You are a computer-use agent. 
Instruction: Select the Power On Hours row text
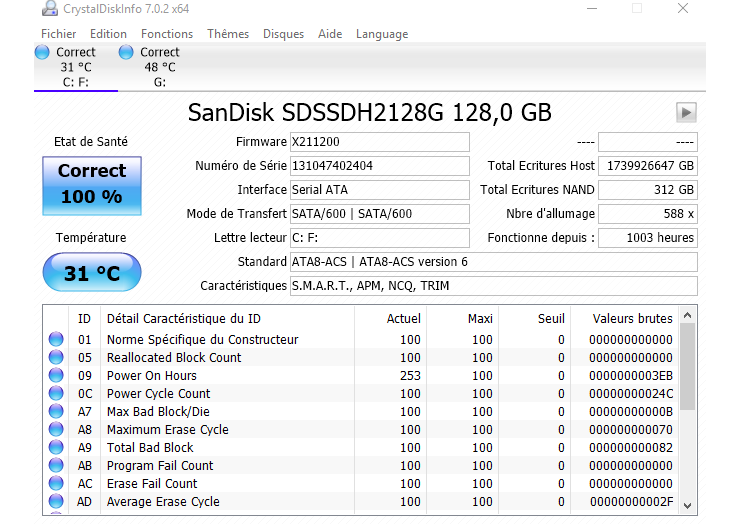151,375
